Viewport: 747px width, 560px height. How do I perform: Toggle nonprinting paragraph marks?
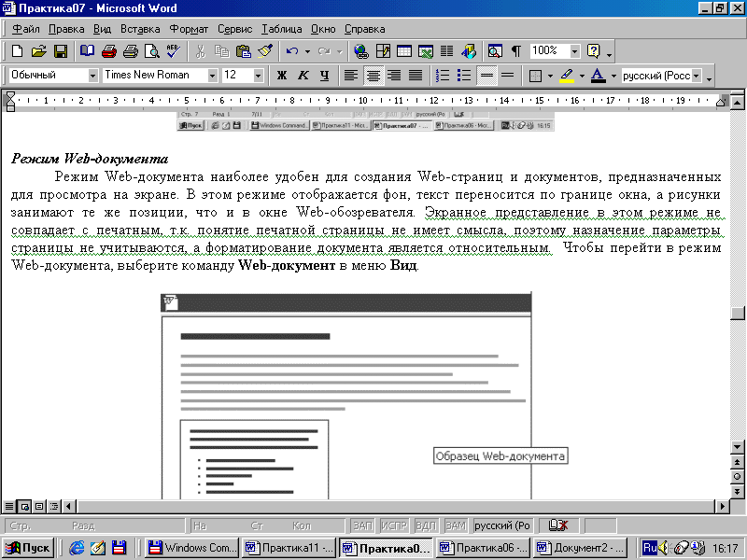point(516,51)
